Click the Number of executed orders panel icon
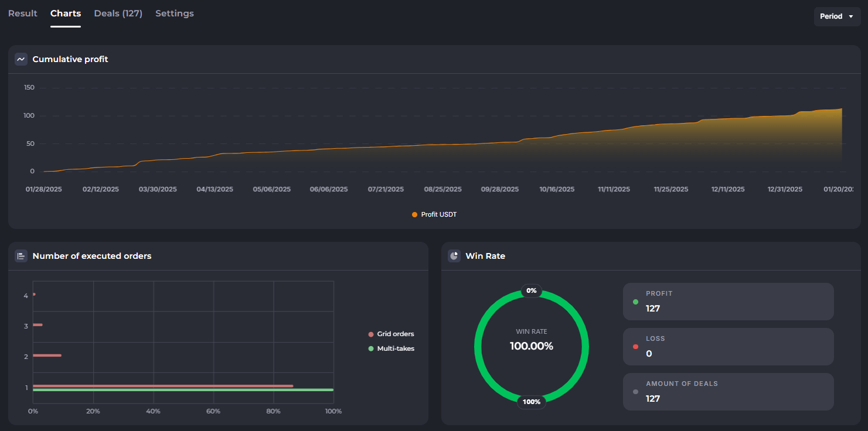This screenshot has height=431, width=868. coord(21,256)
